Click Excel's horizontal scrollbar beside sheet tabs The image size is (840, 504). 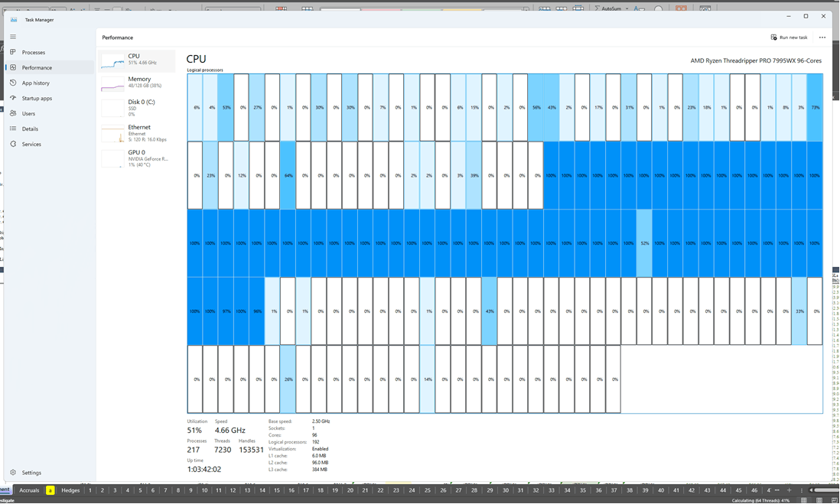[824, 490]
